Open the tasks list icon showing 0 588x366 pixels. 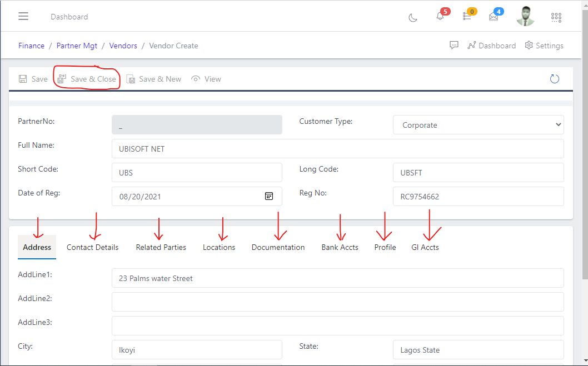coord(467,16)
